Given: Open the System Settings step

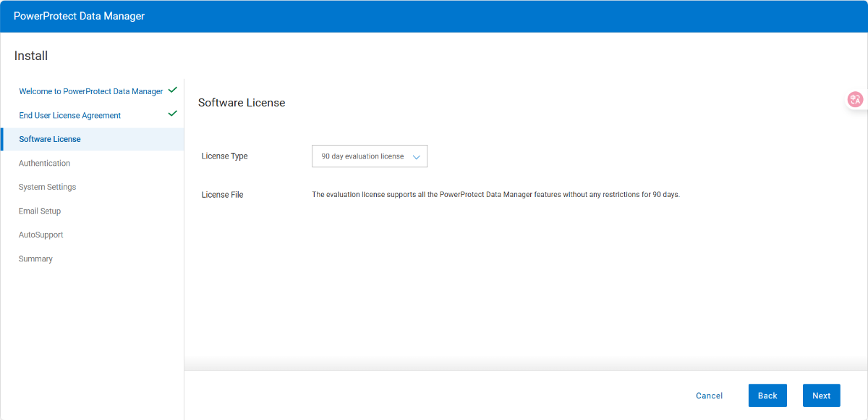Looking at the screenshot, I should coord(48,188).
